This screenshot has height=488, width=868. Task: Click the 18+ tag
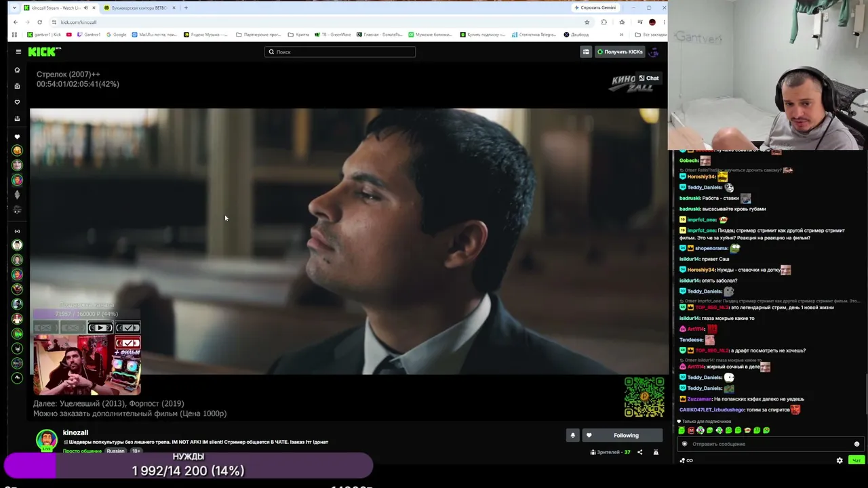(x=136, y=451)
